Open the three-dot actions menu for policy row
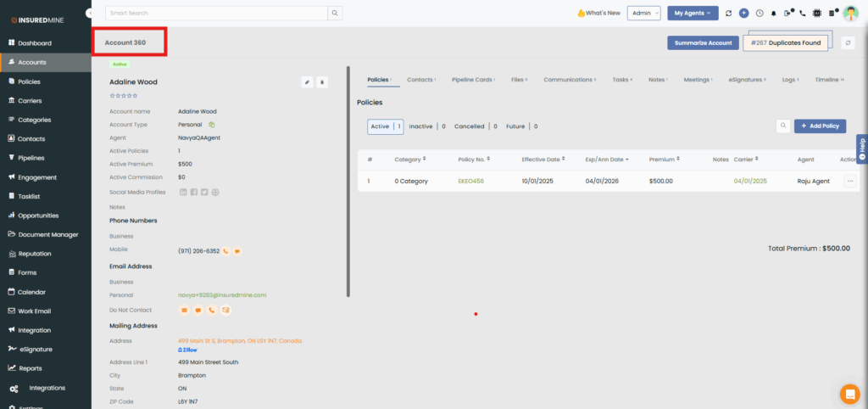Image resolution: width=868 pixels, height=409 pixels. point(849,181)
